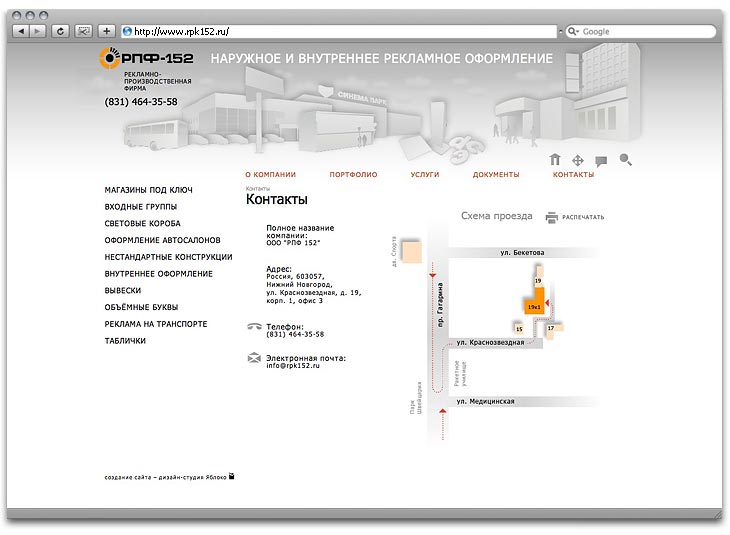Screen dimensions: 730x535
Task: Add bookmark with the plus button
Action: 107,31
